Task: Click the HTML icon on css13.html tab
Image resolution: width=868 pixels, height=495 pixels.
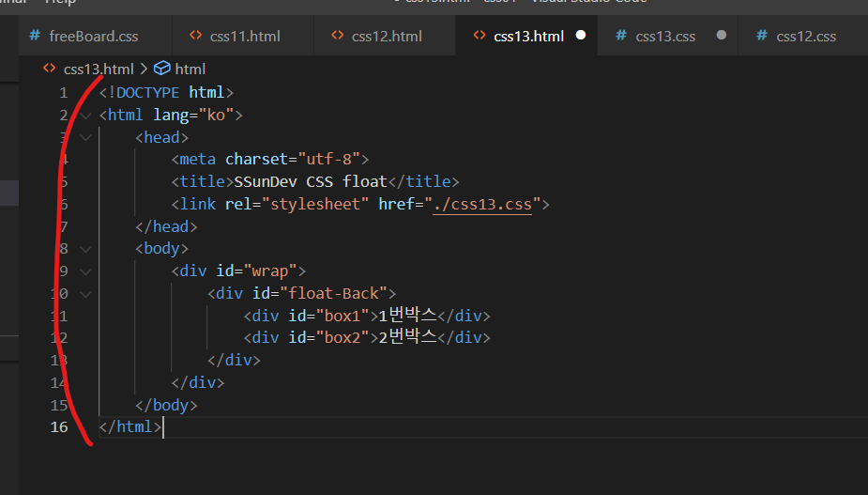Action: pos(480,36)
